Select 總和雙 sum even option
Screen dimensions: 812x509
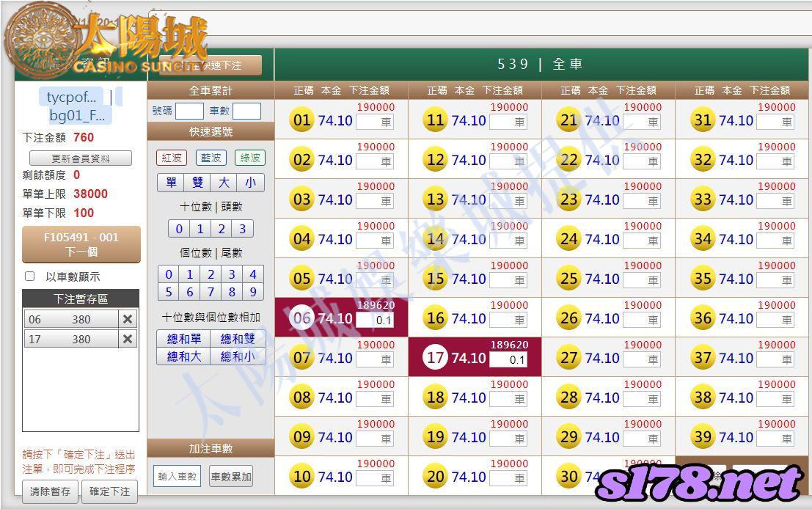click(x=238, y=339)
